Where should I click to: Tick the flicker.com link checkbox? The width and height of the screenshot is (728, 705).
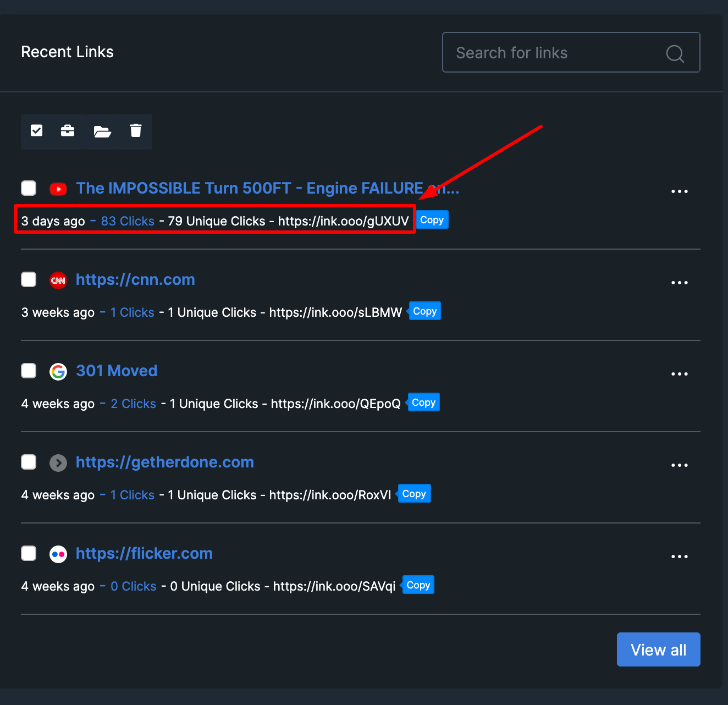[29, 553]
